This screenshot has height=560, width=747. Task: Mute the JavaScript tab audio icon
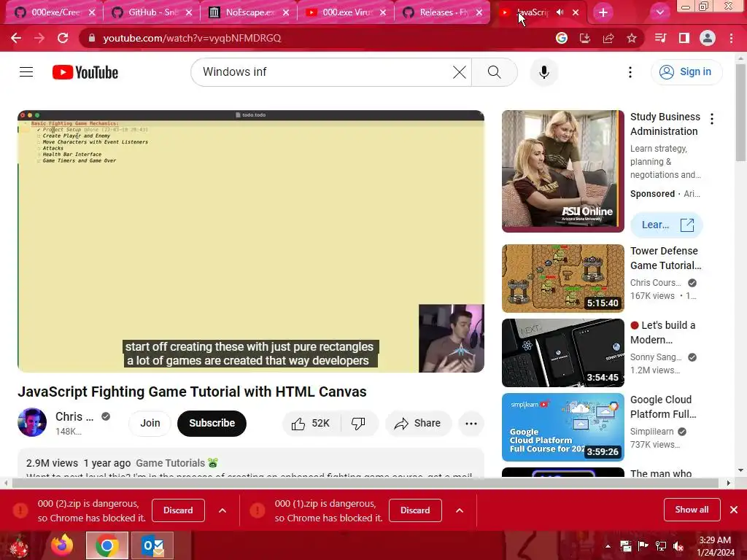560,12
